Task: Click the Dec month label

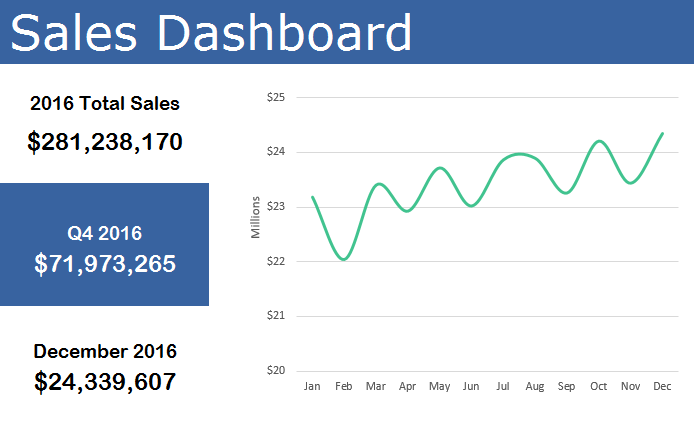Action: point(662,386)
